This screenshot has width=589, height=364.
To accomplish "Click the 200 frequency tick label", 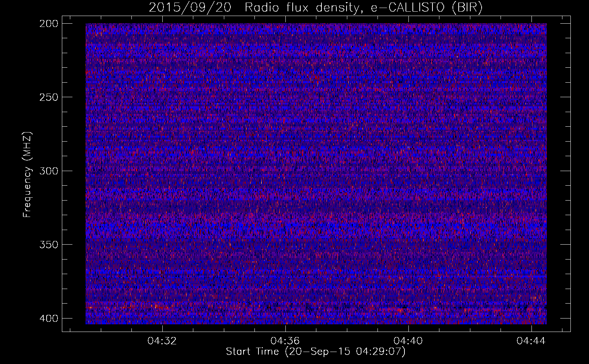I will (x=48, y=24).
